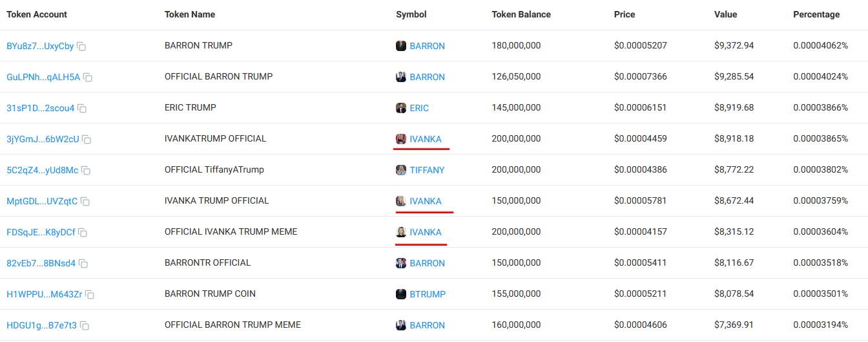Copy the 82vEb7...8BNsd4 account address
The height and width of the screenshot is (342, 868).
[x=83, y=264]
